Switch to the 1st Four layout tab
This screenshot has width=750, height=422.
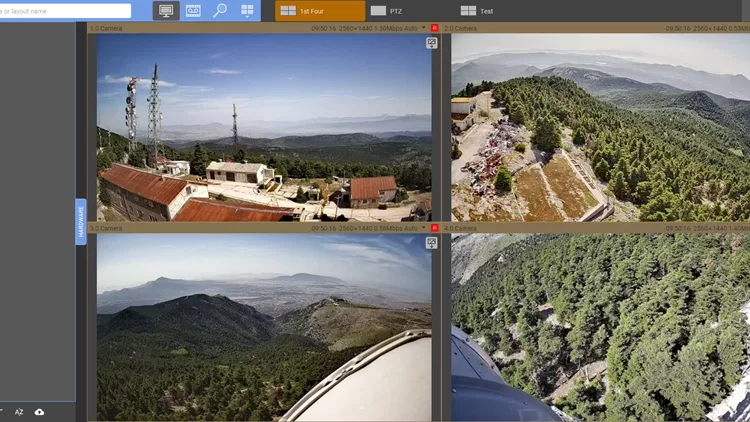point(320,11)
